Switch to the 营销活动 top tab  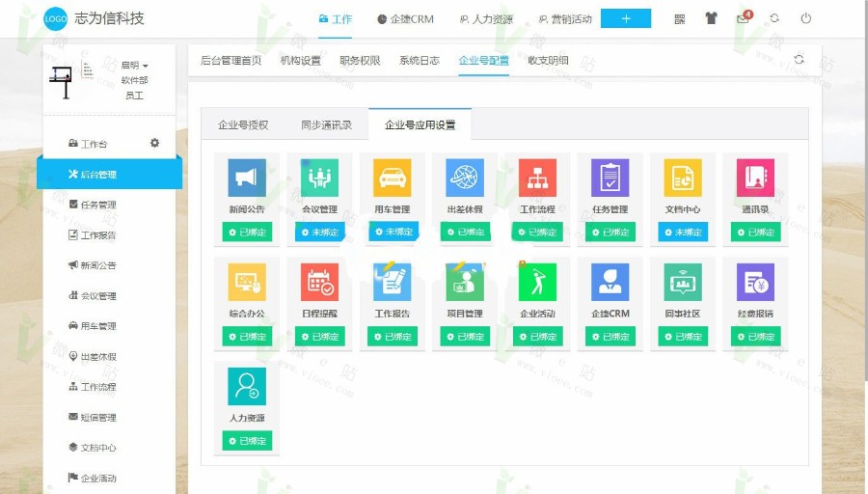[565, 19]
